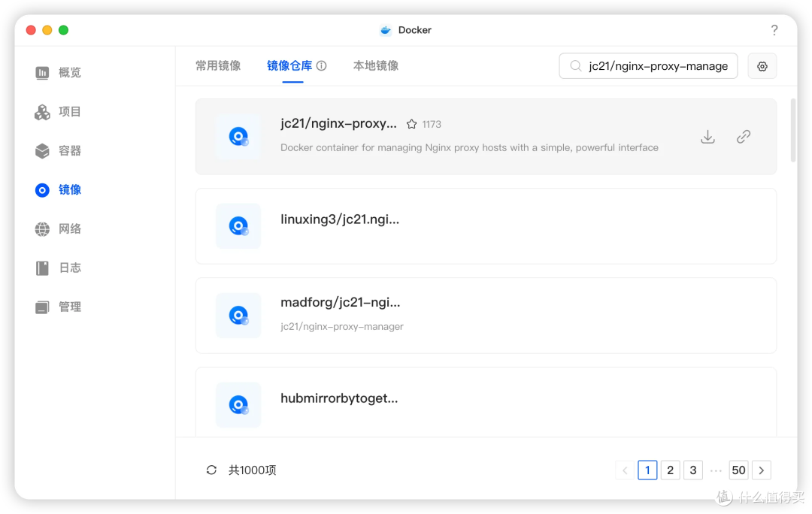Viewport: 812px width, 514px height.
Task: Click the yellow minimize window button
Action: 47,30
